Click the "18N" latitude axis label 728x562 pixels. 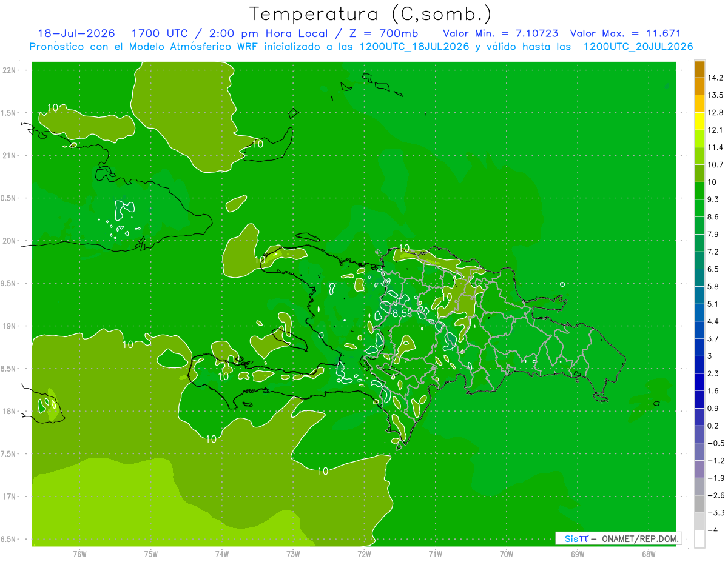click(9, 411)
